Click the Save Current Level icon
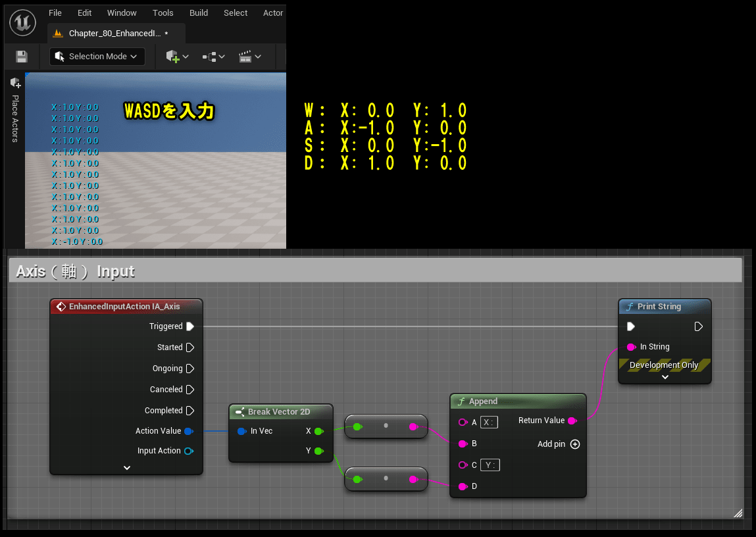756x537 pixels. (x=22, y=57)
